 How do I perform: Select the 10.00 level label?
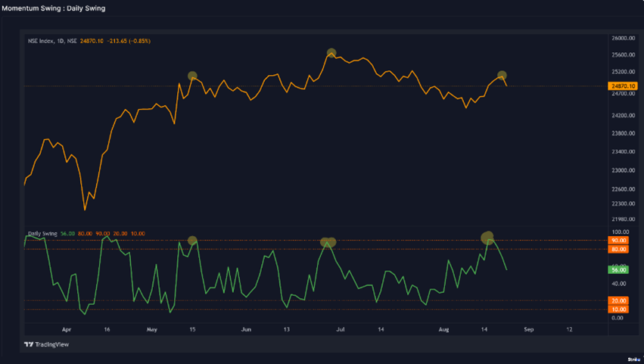click(x=618, y=310)
